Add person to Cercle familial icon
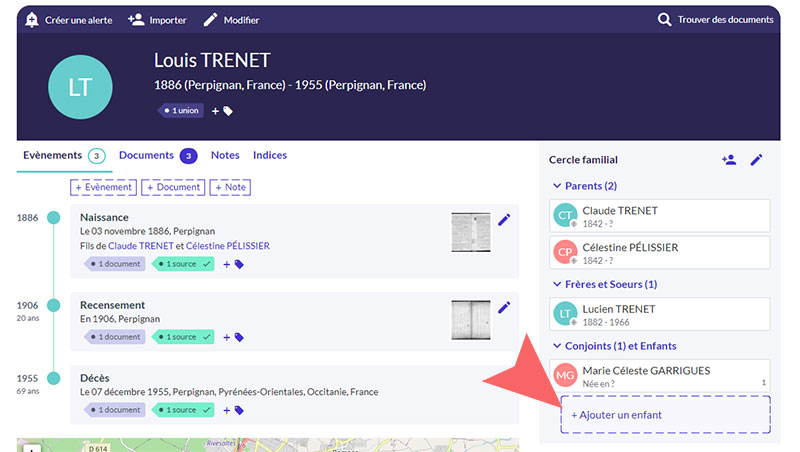This screenshot has width=800, height=452. pyautogui.click(x=728, y=160)
